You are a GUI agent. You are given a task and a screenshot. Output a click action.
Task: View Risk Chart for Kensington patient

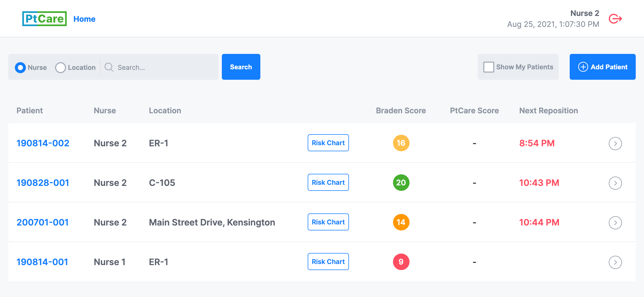pos(328,222)
